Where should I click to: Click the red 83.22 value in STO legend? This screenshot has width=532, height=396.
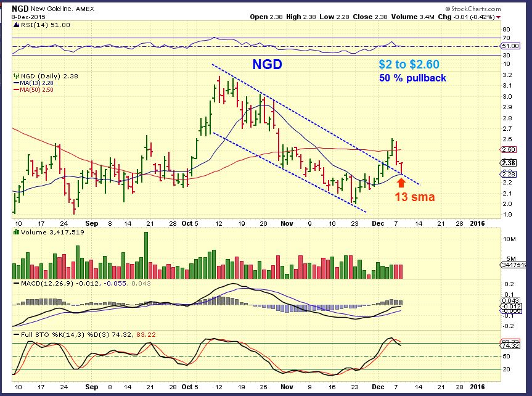coord(146,334)
